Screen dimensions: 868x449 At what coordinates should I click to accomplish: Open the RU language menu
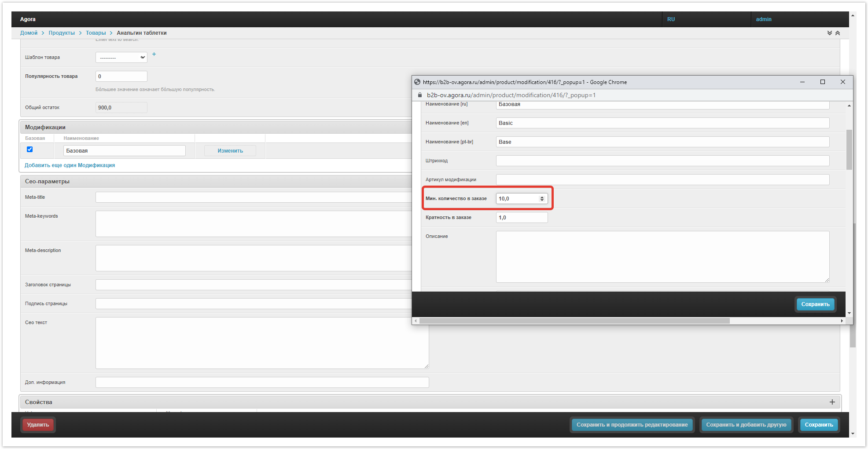click(671, 19)
